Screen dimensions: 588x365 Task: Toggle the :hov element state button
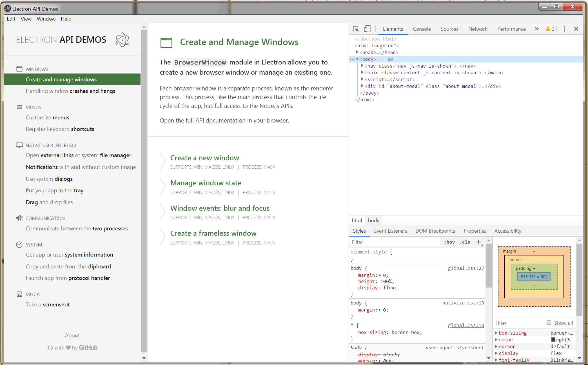(449, 242)
